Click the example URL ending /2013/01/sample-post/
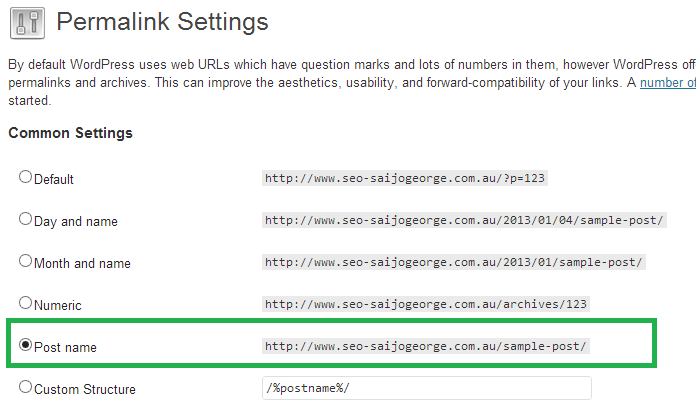This screenshot has width=696, height=415. click(454, 262)
